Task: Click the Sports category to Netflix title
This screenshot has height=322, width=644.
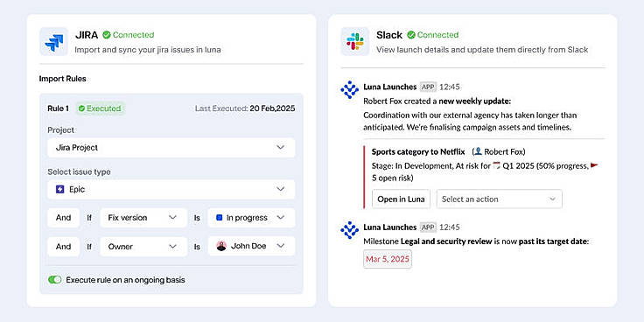Action: click(418, 151)
